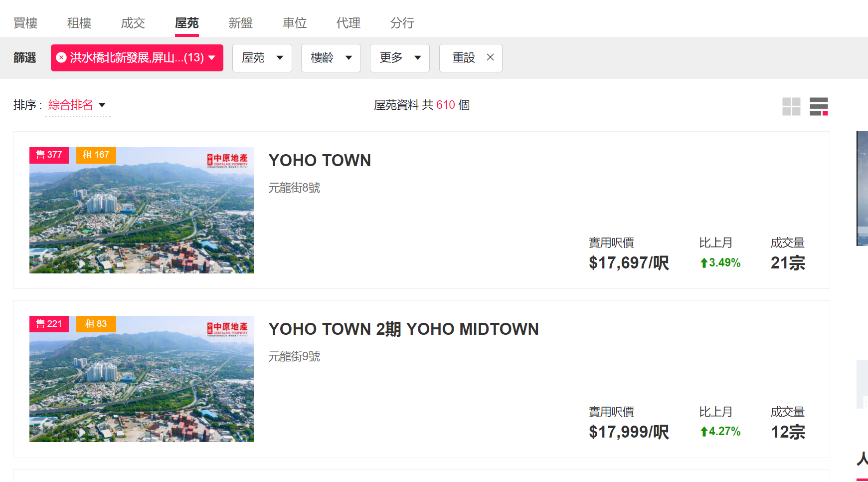Screen dimensions: 868x482
Task: Open the 屋苑 filter dropdown
Action: (262, 58)
